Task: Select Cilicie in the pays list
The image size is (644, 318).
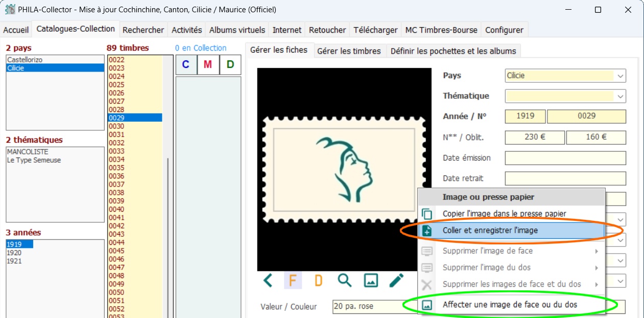Action: point(55,68)
